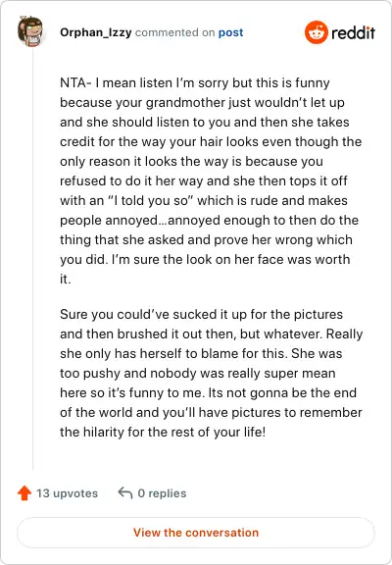This screenshot has height=565, width=392.
Task: Click the curved reply arrow icon
Action: 124,492
